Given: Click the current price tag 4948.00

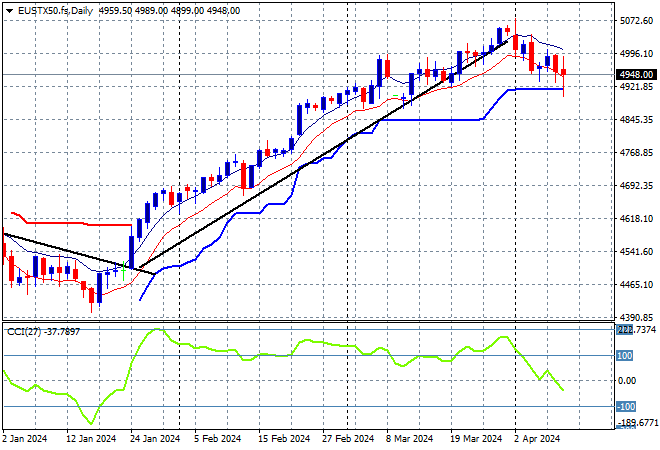Looking at the screenshot, I should tap(636, 74).
